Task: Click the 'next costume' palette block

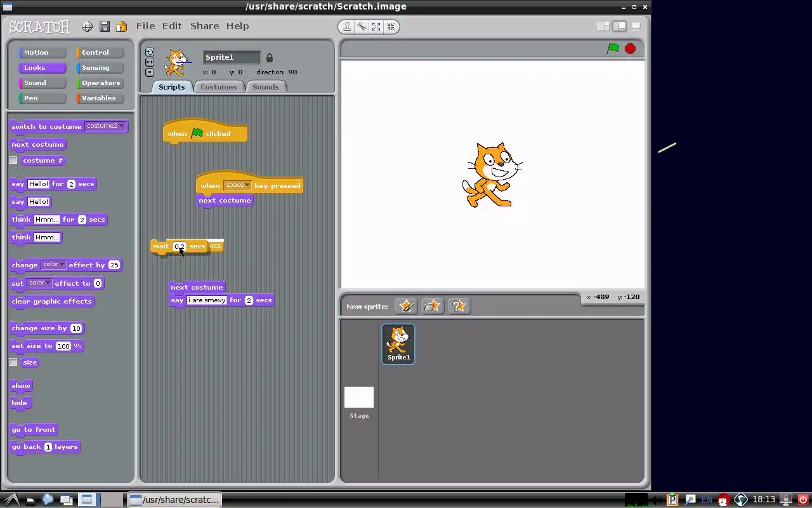Action: coord(37,145)
